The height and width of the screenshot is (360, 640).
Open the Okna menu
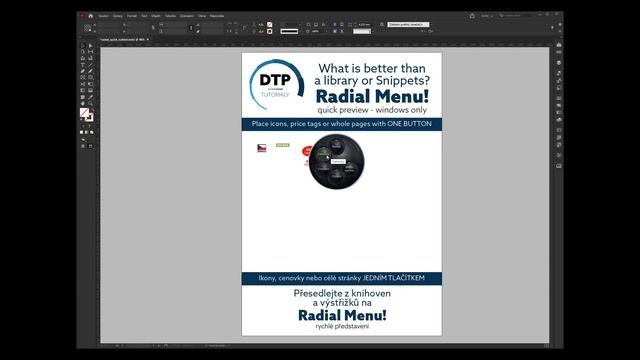[202, 16]
